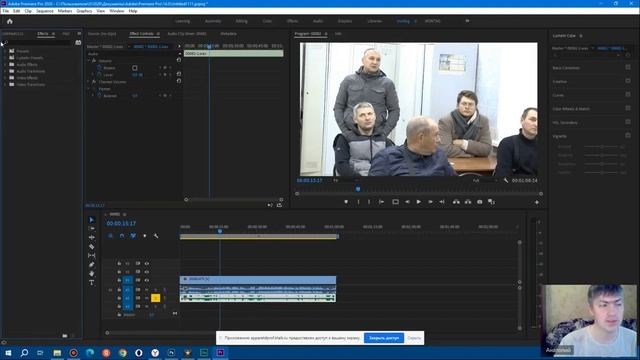Image resolution: width=640 pixels, height=360 pixels.
Task: Open the Window menu
Action: pos(117,11)
